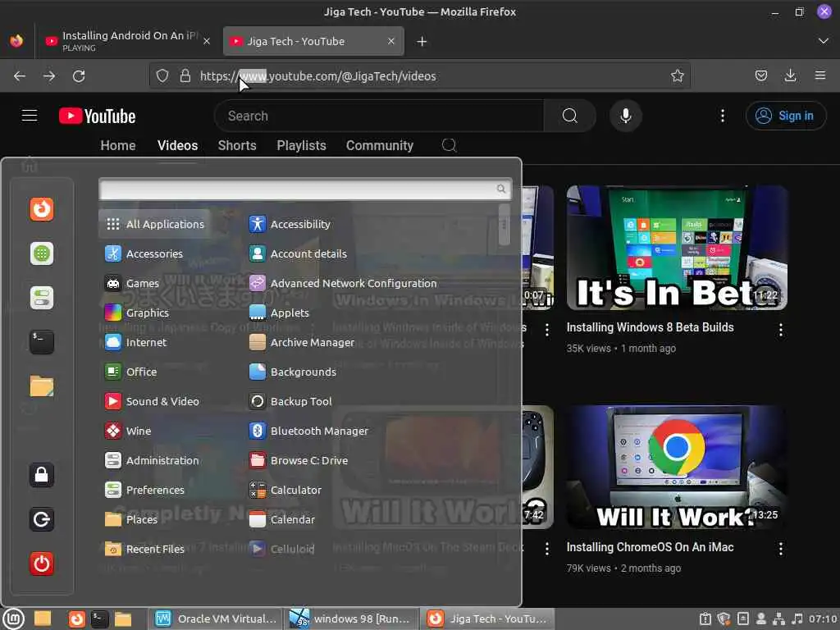Open Account details from the menu
This screenshot has height=630, width=840.
coord(298,253)
